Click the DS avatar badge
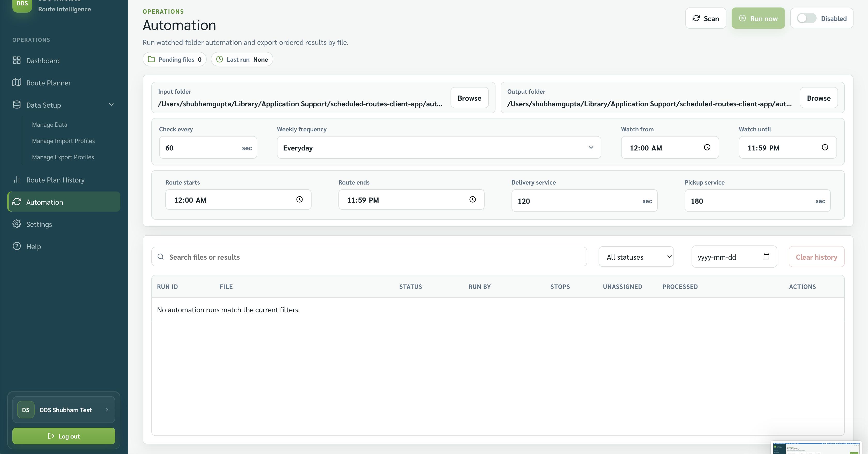The image size is (868, 454). point(26,410)
